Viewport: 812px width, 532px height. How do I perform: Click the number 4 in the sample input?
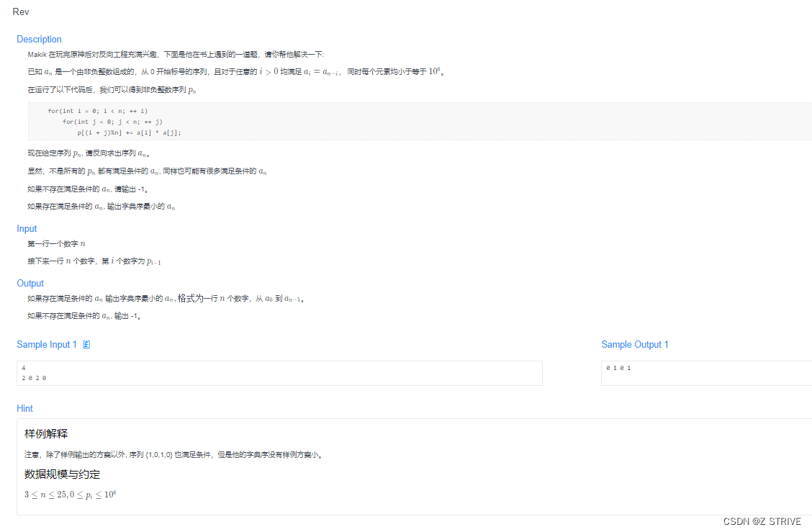pyautogui.click(x=23, y=367)
